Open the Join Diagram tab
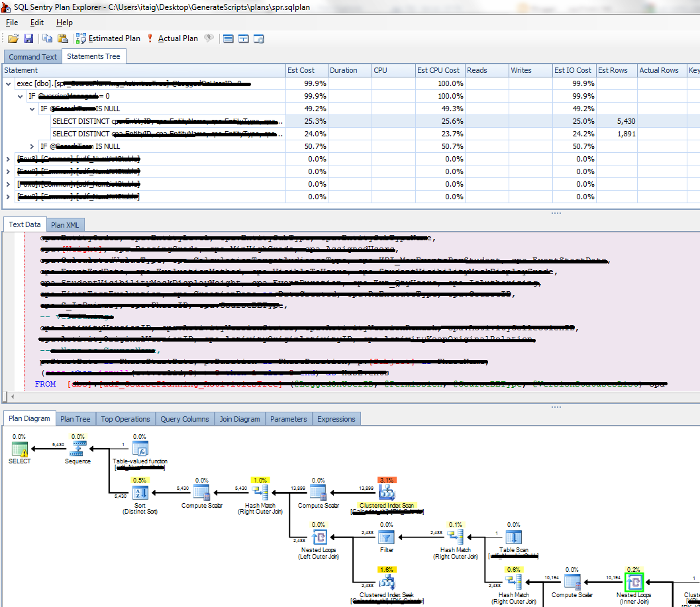This screenshot has width=700, height=607. (240, 419)
